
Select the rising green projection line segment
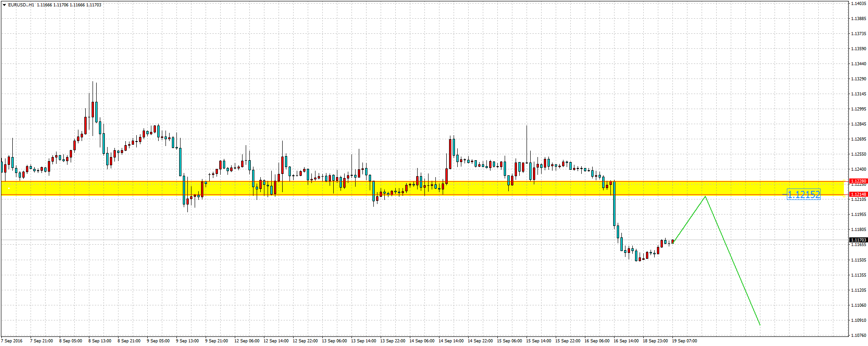[x=689, y=219]
